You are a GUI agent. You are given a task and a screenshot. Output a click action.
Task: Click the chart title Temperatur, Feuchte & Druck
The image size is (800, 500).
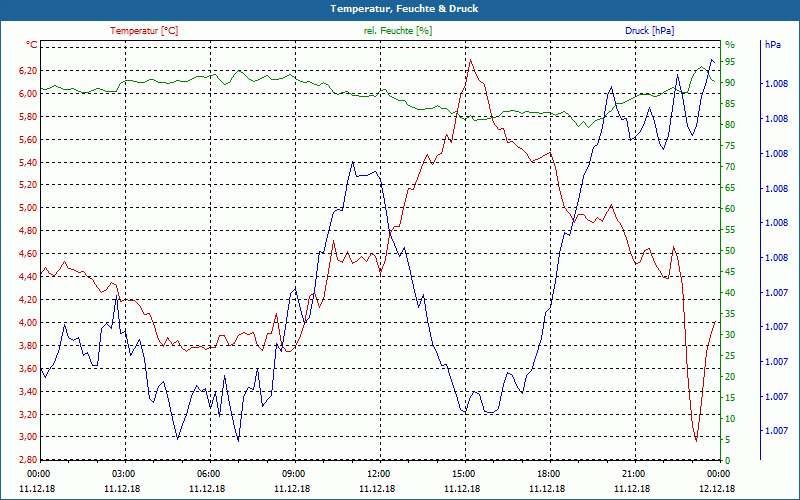pyautogui.click(x=404, y=9)
